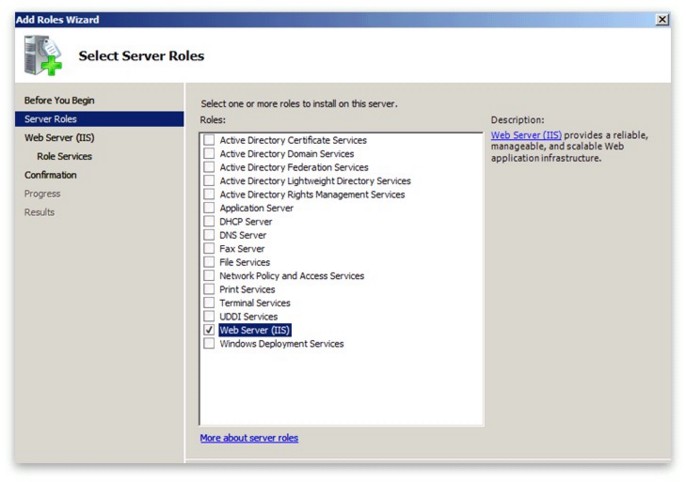Screen dimensions: 686x482
Task: Open More about server roles link
Action: [249, 438]
